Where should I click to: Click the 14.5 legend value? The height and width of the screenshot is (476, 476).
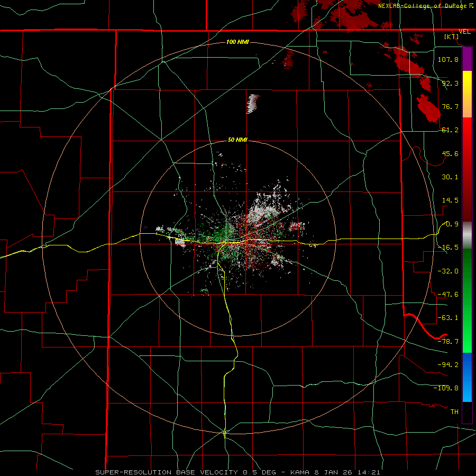click(x=450, y=200)
